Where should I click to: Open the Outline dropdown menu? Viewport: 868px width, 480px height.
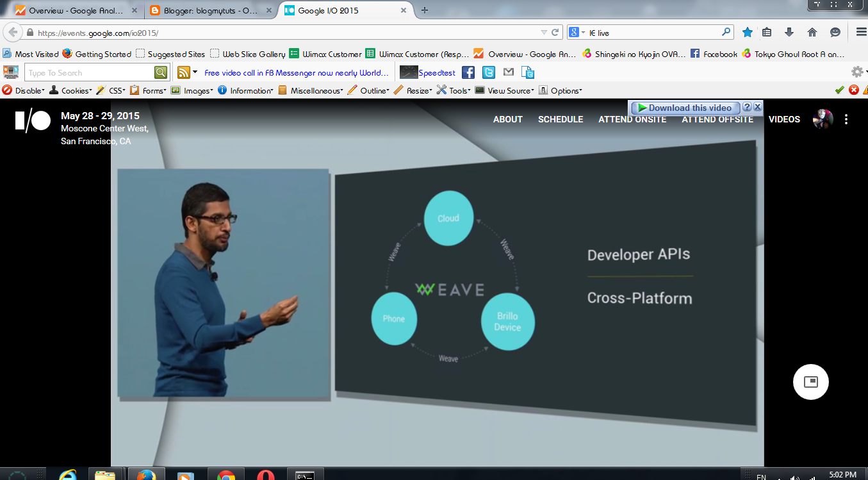(x=368, y=90)
